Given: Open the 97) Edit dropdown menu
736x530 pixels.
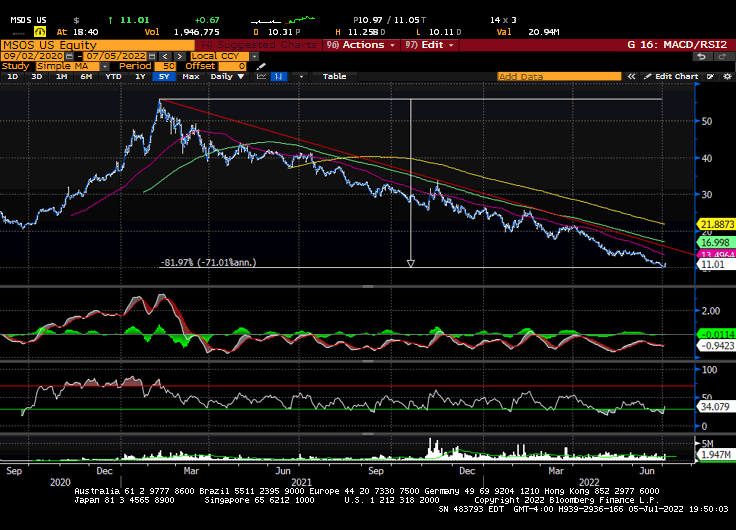Looking at the screenshot, I should point(430,45).
